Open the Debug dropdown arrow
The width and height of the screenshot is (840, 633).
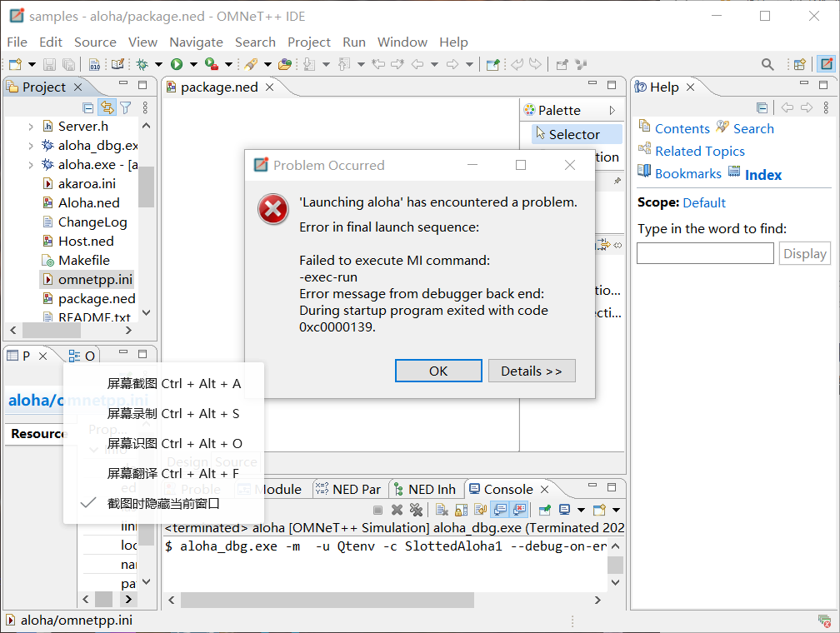coord(158,64)
